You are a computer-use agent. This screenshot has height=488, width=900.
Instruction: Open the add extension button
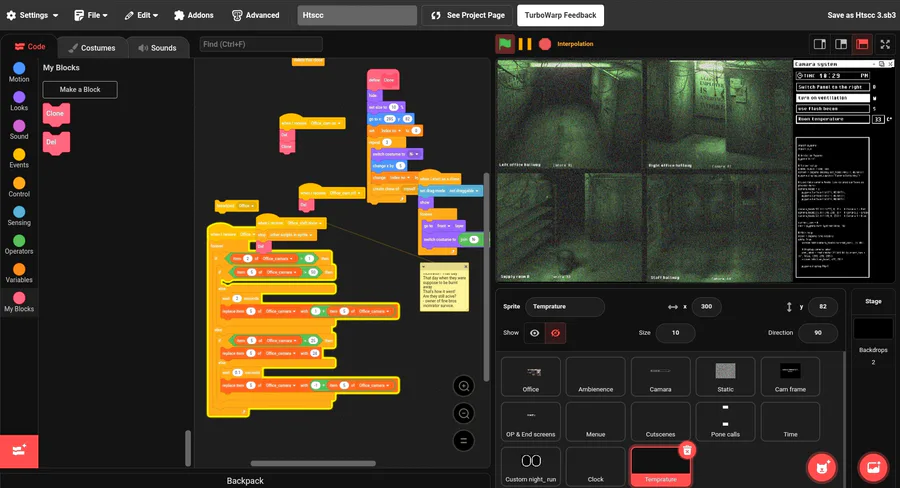[x=19, y=451]
